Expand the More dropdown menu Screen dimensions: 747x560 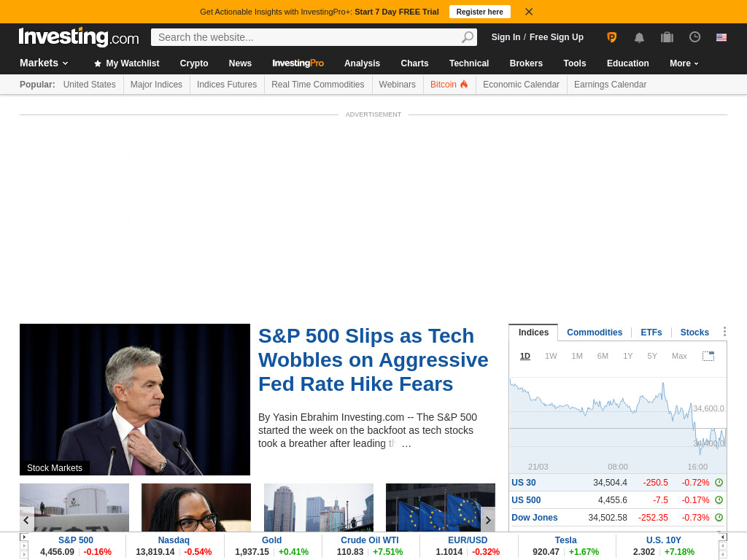684,63
